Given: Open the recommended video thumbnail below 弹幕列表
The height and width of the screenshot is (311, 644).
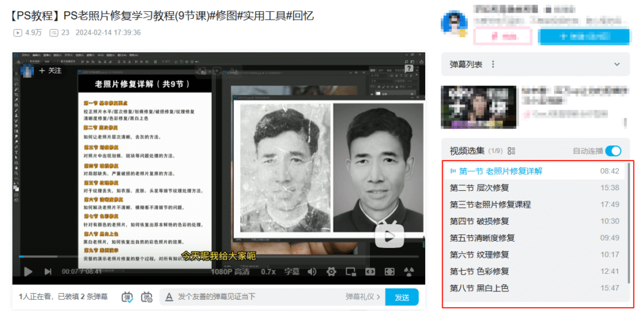Looking at the screenshot, I should point(479,107).
